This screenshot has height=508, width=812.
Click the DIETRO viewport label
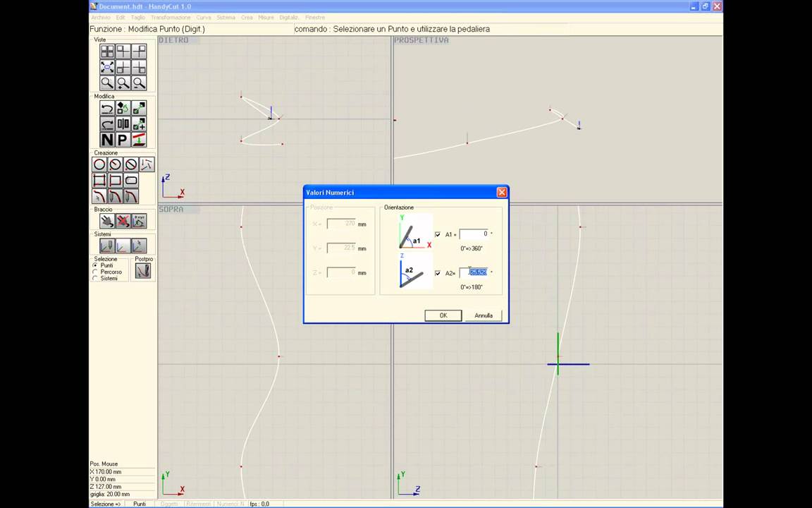click(173, 40)
